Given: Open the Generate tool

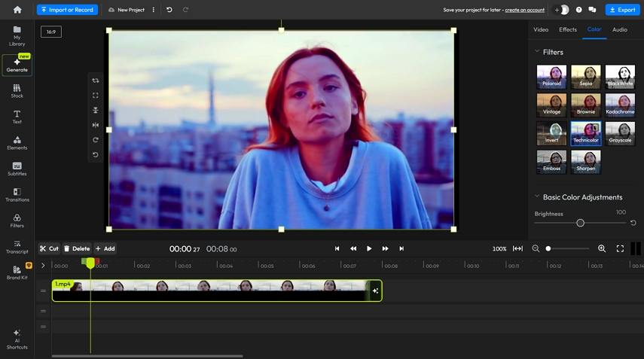Looking at the screenshot, I should click(x=17, y=65).
